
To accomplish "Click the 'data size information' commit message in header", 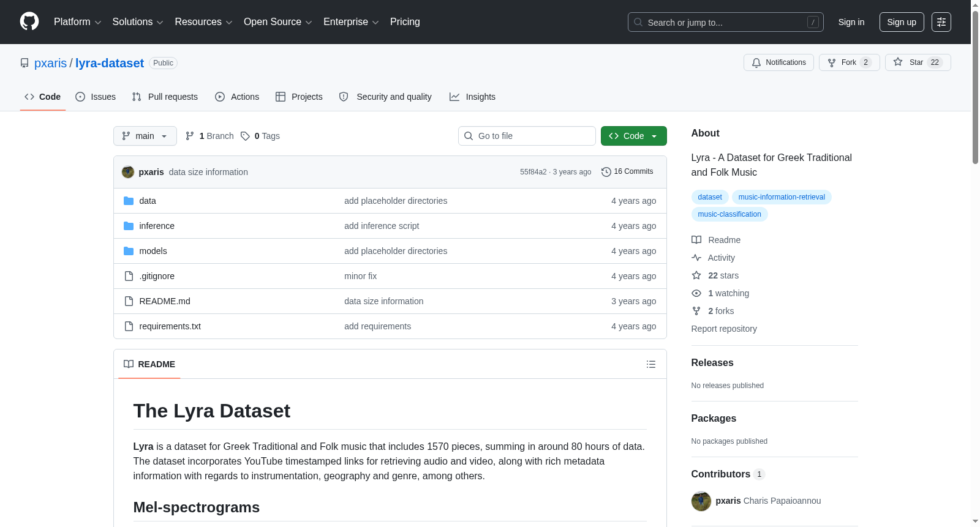I will tap(208, 172).
